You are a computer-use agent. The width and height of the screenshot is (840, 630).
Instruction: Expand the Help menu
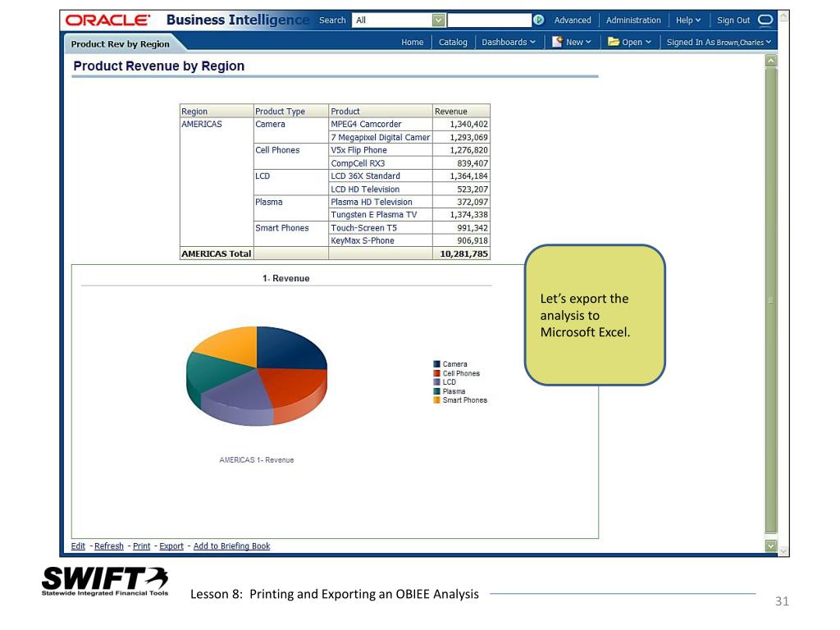click(688, 21)
